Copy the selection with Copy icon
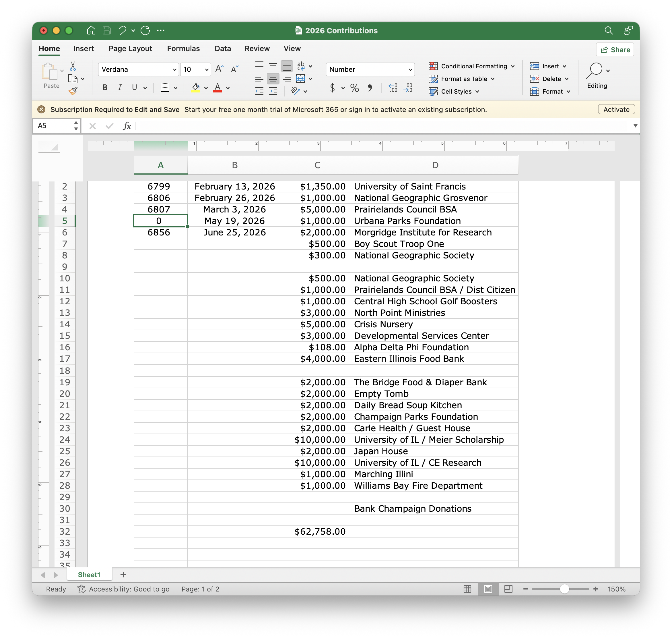This screenshot has width=672, height=638. [73, 79]
